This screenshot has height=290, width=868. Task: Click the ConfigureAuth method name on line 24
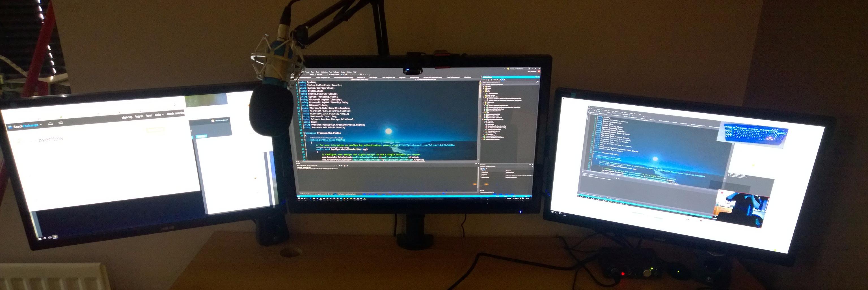[x=340, y=149]
